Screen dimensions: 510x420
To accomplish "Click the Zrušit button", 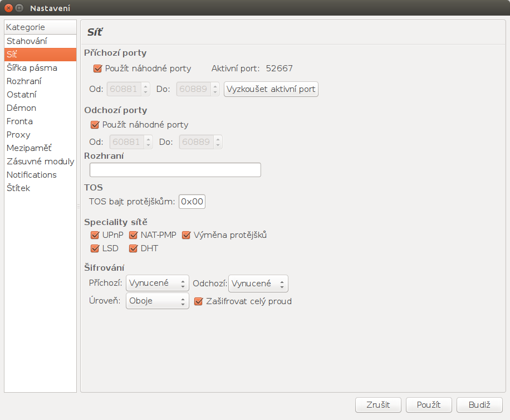I will click(379, 405).
